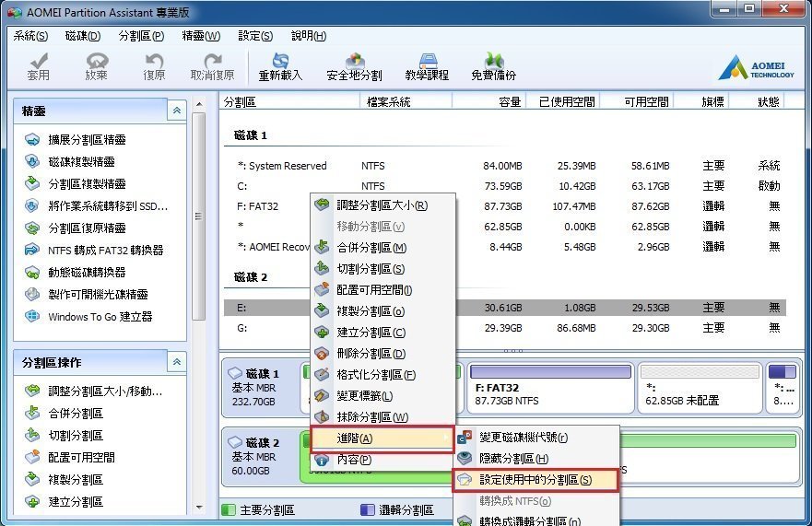
Task: Sort by the 已使用空間 column header
Action: pos(563,102)
